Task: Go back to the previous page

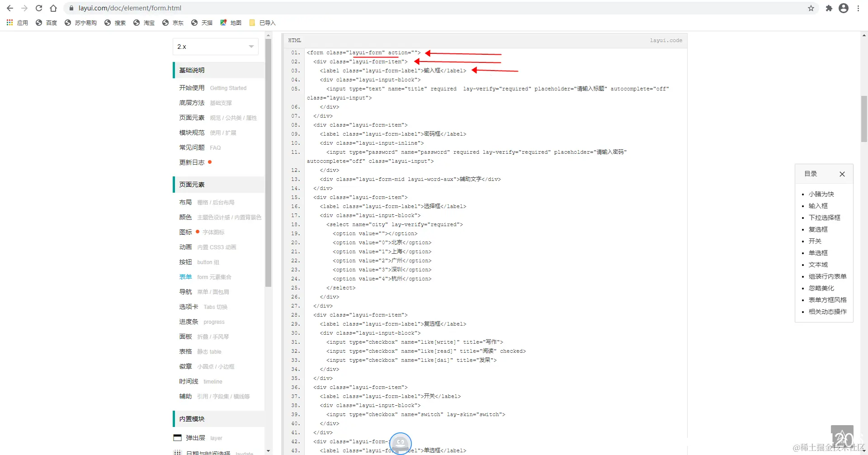Action: (x=10, y=8)
